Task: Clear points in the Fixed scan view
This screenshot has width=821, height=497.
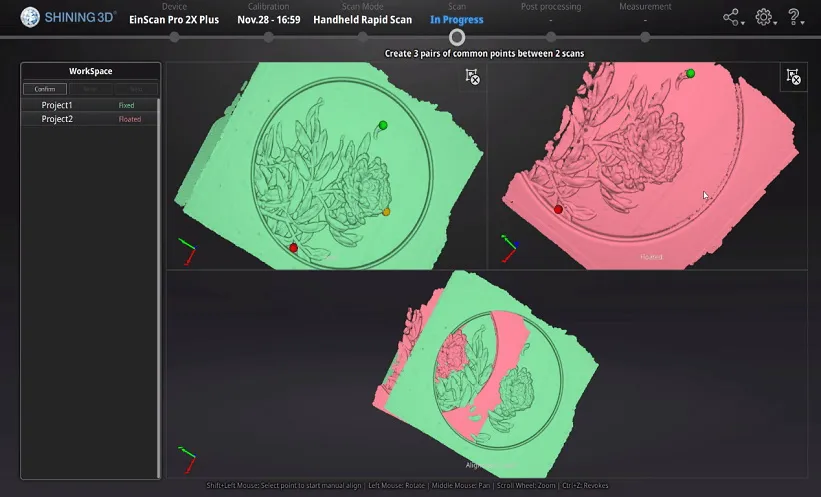Action: coord(472,76)
